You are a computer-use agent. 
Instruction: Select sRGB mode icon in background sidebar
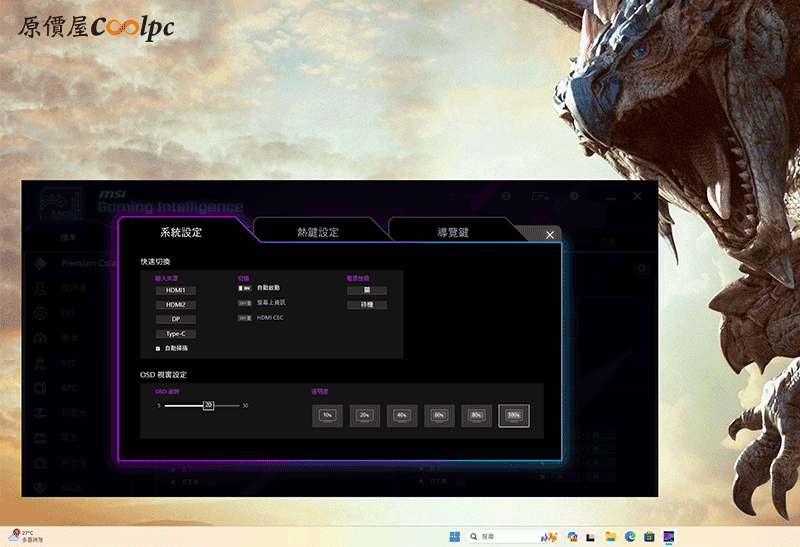[x=40, y=488]
